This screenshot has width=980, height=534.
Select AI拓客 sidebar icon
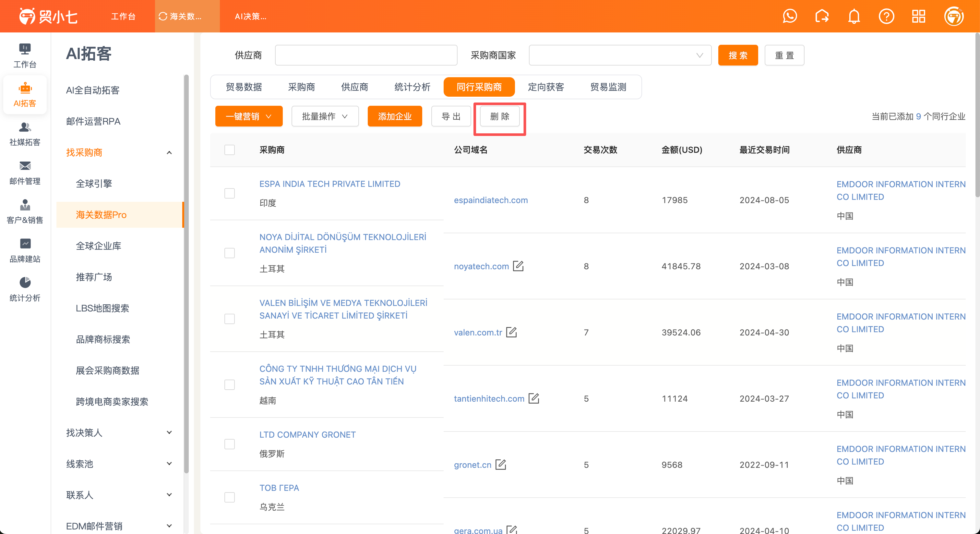(x=25, y=95)
